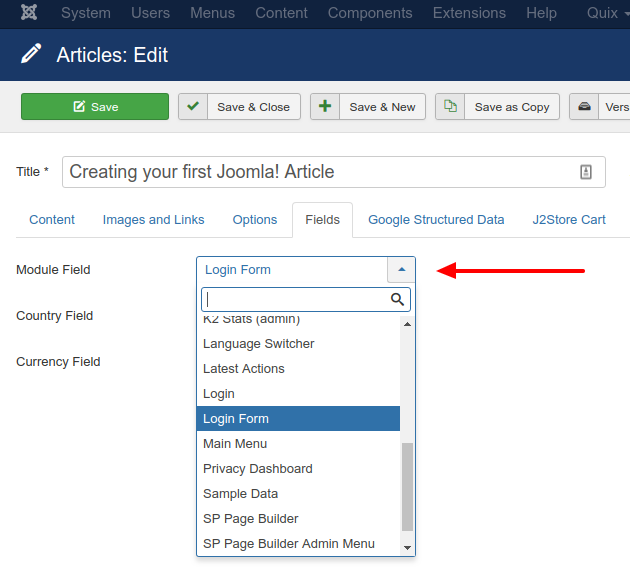Open the Help menu
This screenshot has width=630, height=580.
click(x=541, y=13)
